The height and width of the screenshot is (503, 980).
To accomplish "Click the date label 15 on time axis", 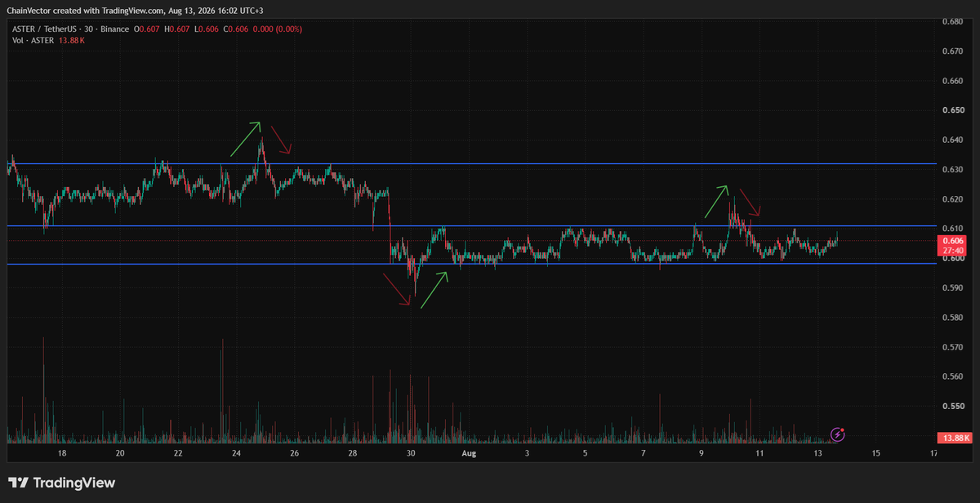I will pos(875,452).
